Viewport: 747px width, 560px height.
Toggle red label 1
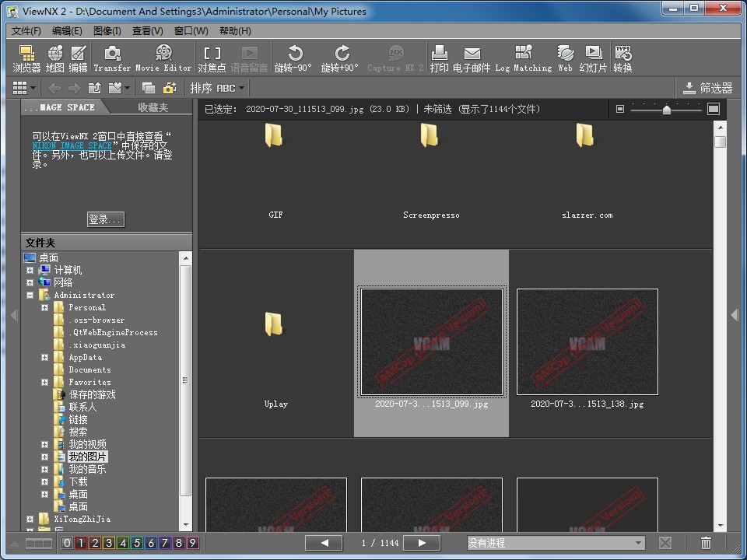pos(81,543)
